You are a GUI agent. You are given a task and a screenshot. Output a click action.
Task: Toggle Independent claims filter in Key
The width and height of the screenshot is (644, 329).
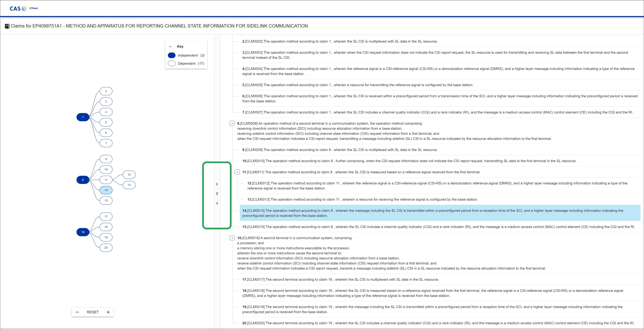tap(172, 55)
